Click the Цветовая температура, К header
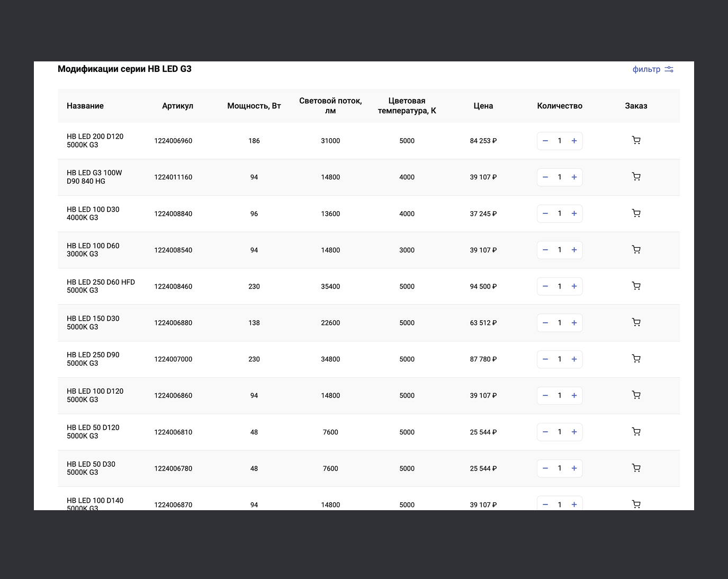This screenshot has width=728, height=579. tap(407, 106)
